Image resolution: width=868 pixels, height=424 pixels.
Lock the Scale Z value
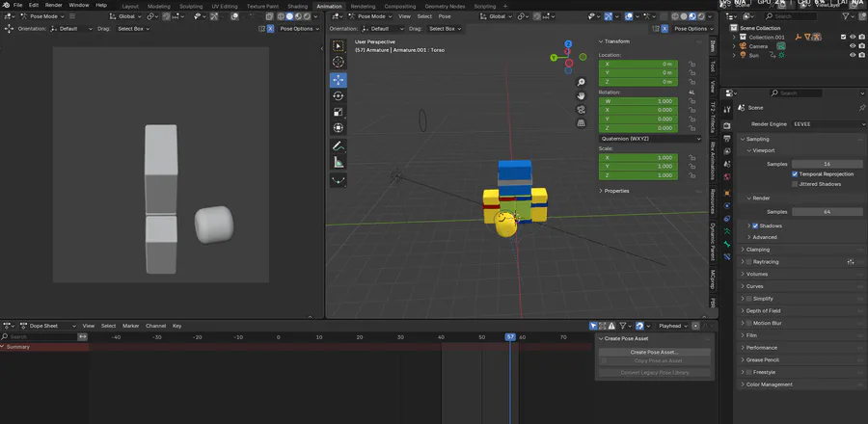point(692,175)
